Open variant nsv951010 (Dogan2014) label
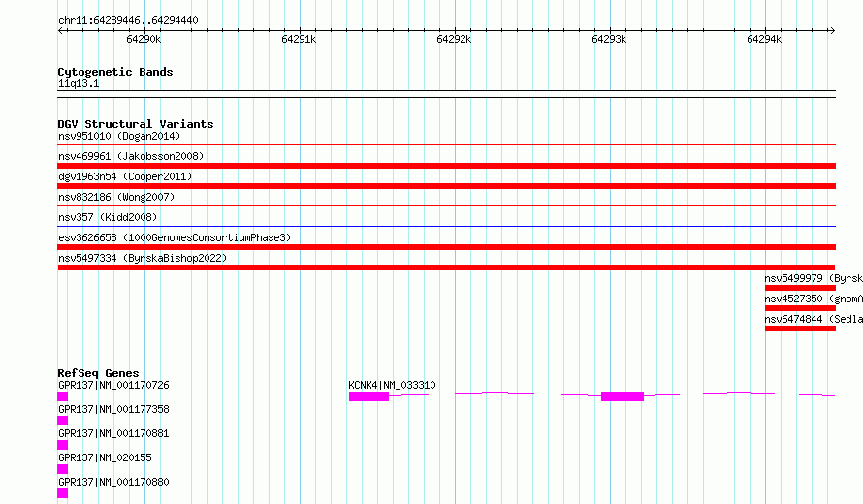 point(119,136)
